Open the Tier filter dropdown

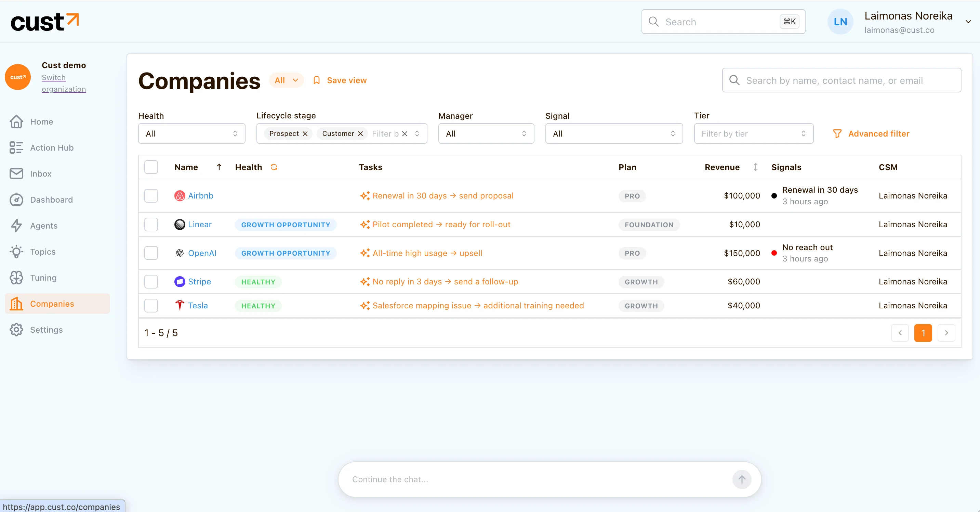pyautogui.click(x=754, y=133)
